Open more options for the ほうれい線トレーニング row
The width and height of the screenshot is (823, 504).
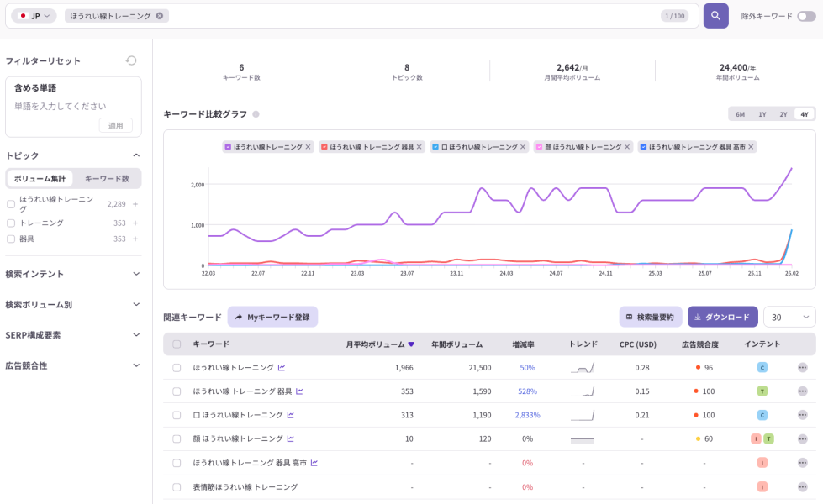pos(802,367)
